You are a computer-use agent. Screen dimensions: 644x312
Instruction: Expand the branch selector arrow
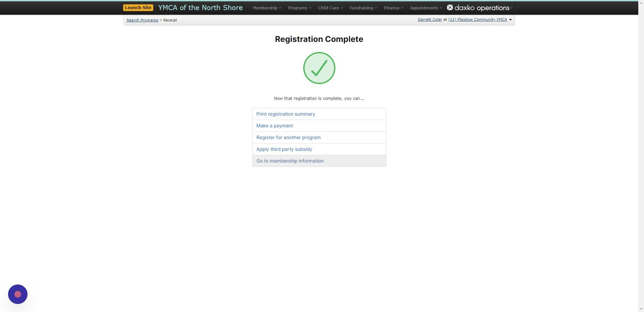(511, 20)
